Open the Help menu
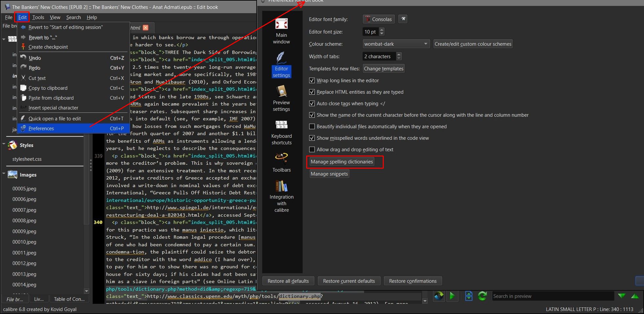The width and height of the screenshot is (644, 314). tap(92, 17)
